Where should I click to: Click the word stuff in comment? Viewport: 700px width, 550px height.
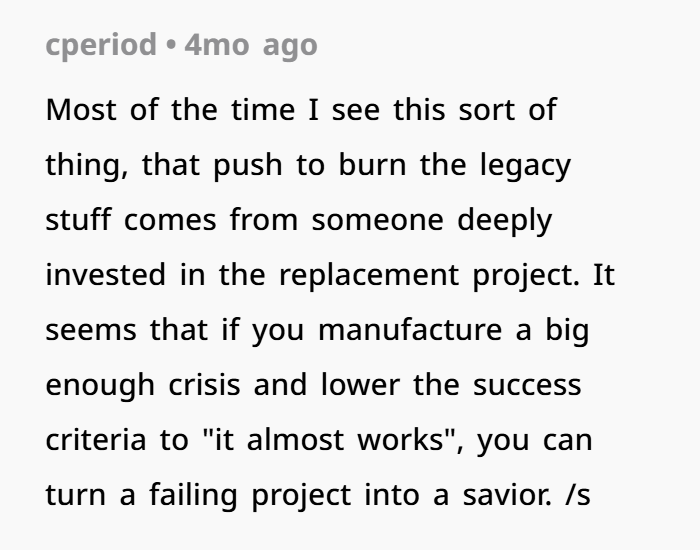(78, 219)
